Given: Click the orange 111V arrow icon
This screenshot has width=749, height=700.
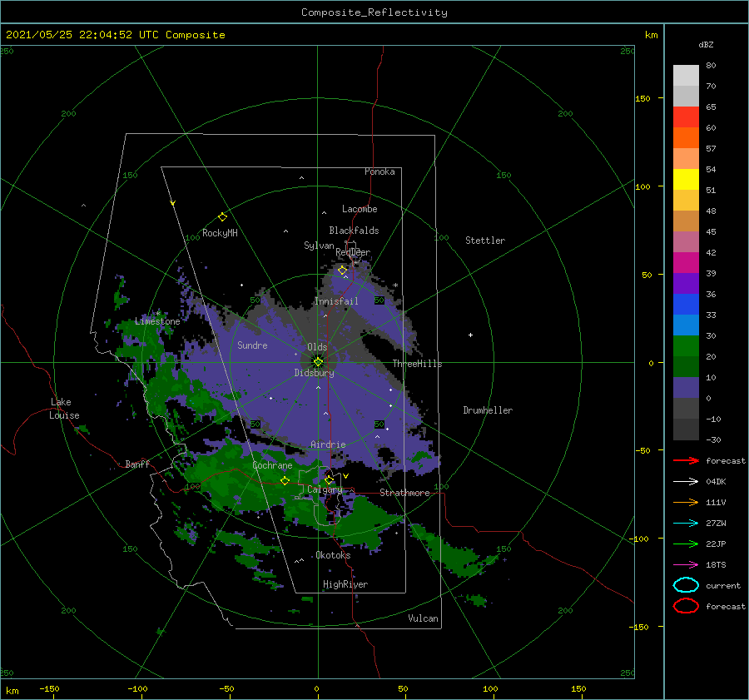Looking at the screenshot, I should point(686,502).
